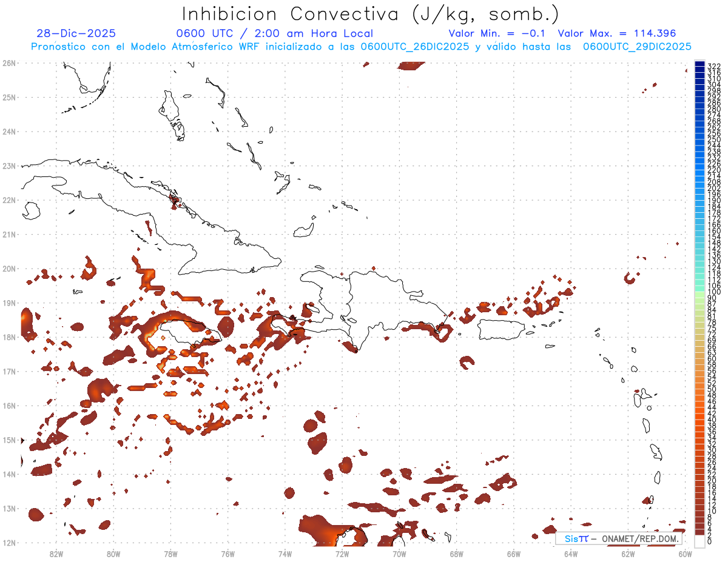Click the 'SisTT – ONAMET/REP.DOM.' credit box
Screen dimensions: 728x562
coord(619,538)
